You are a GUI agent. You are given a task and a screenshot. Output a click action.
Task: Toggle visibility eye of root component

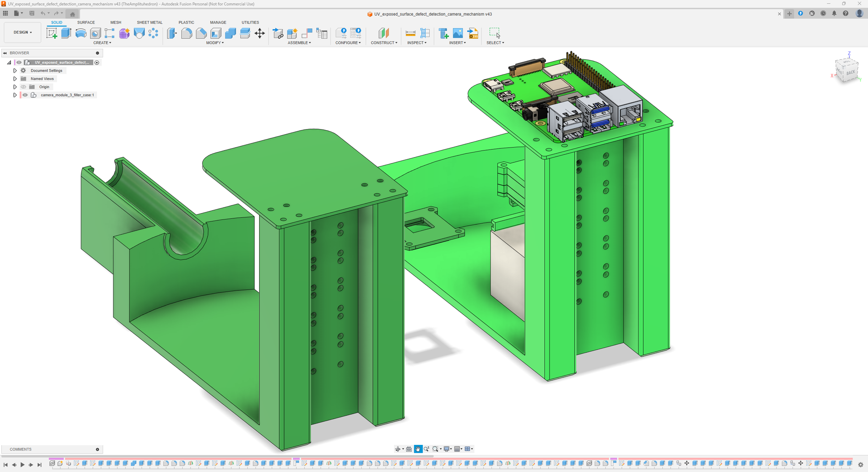tap(19, 63)
